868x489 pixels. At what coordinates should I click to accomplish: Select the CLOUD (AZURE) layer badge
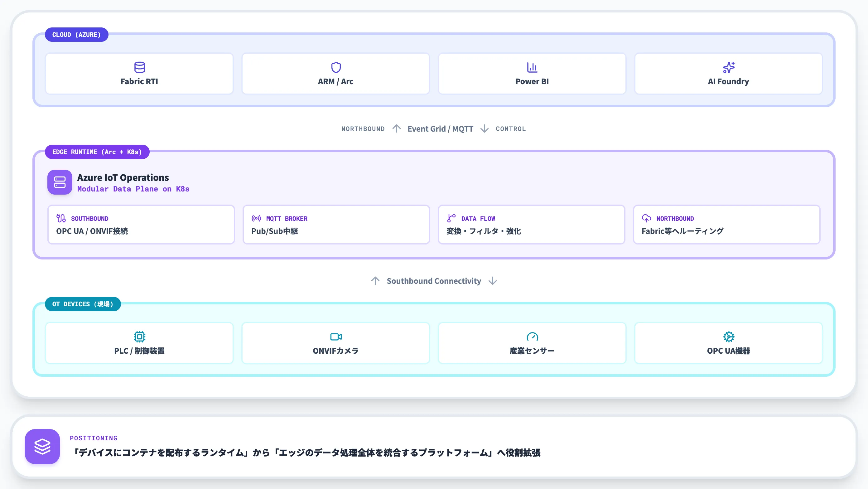tap(76, 35)
